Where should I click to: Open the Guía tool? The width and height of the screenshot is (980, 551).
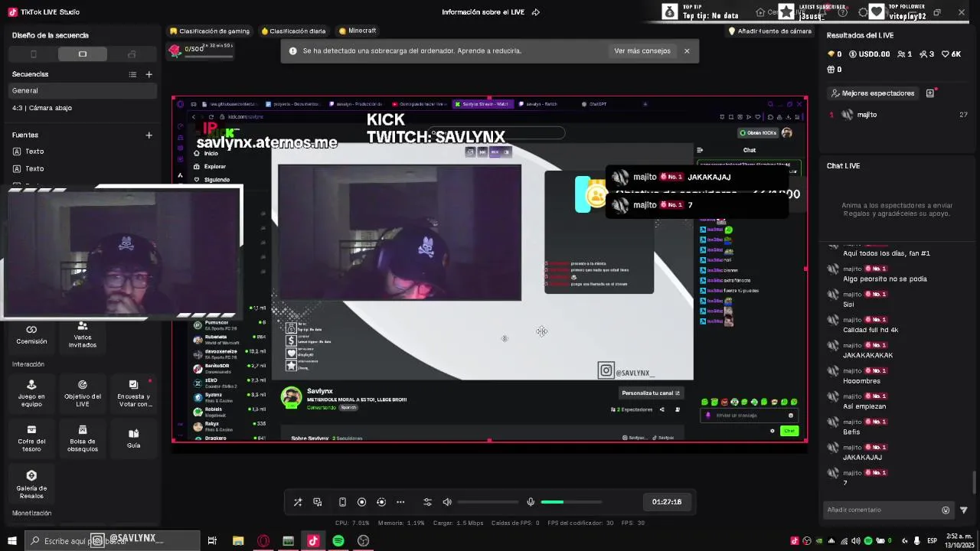(134, 438)
